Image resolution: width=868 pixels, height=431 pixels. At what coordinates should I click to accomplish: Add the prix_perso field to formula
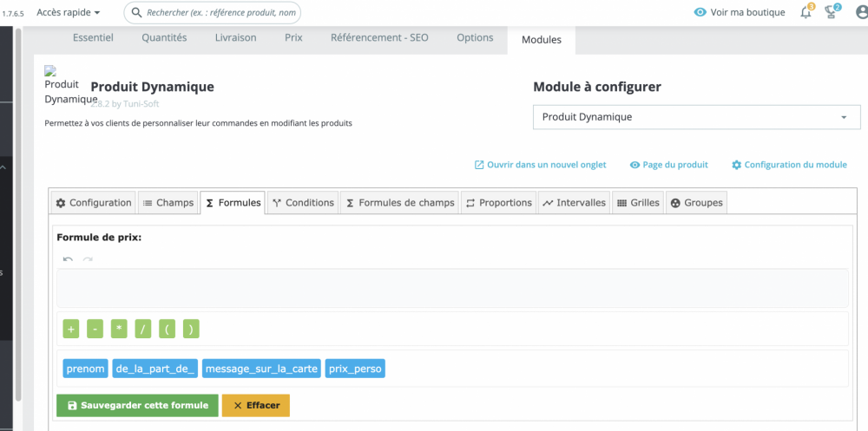click(355, 369)
